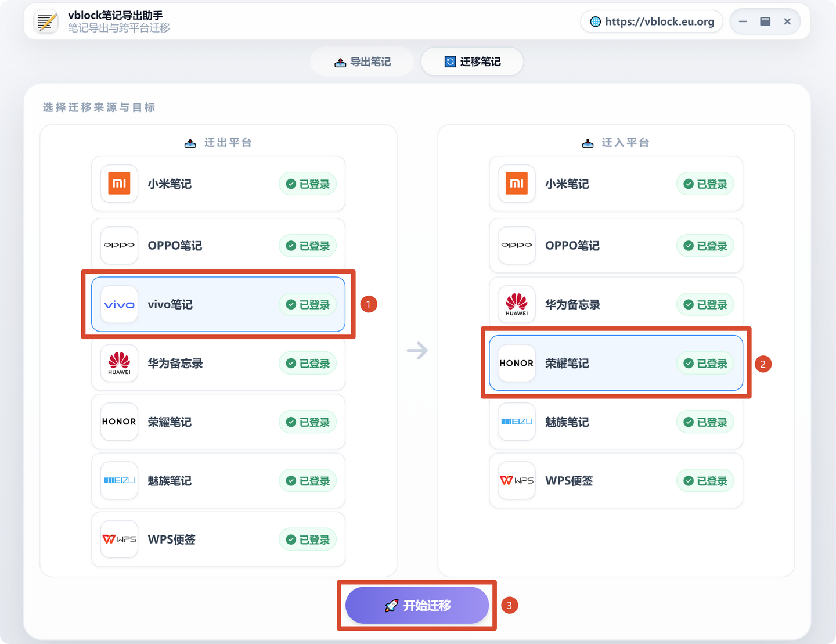Select HONOR logo in 迁入平台 list
Image resolution: width=836 pixels, height=644 pixels.
517,363
